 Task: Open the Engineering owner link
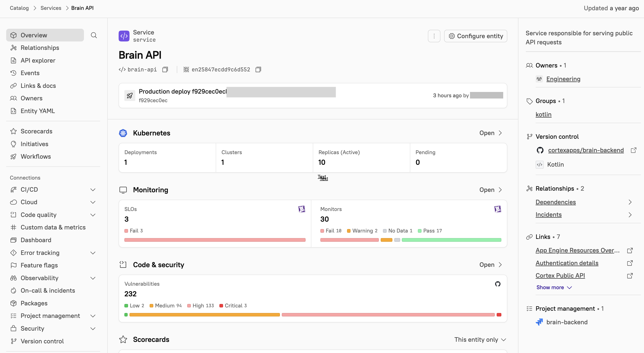563,79
